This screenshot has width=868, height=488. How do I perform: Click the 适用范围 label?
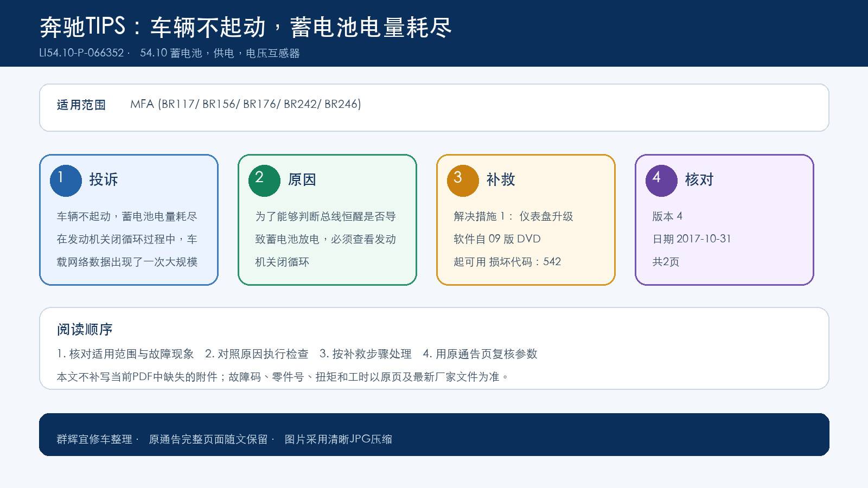point(81,105)
